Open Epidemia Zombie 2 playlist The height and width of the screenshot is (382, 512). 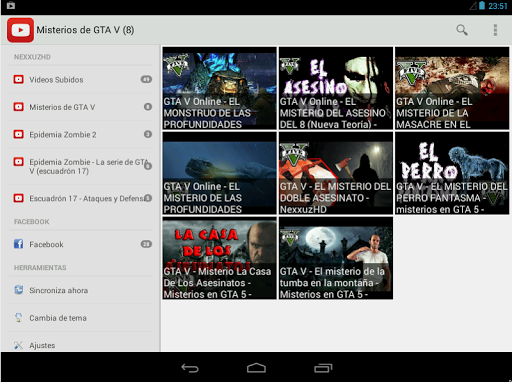(81, 134)
